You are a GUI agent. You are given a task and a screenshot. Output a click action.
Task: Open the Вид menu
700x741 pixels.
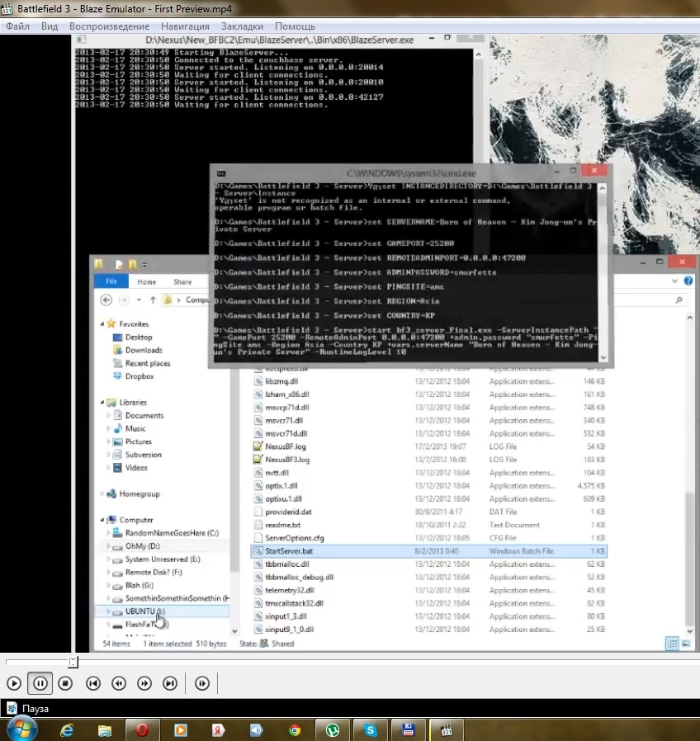point(50,26)
